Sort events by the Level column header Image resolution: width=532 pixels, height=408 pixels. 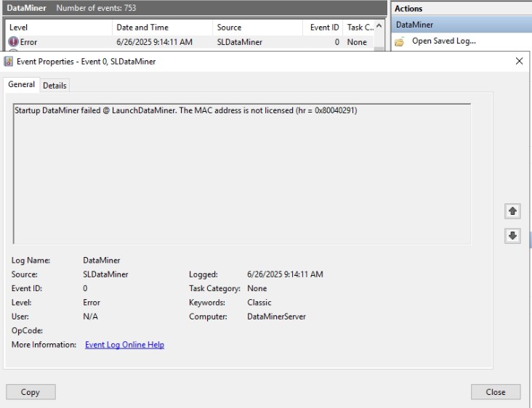(x=58, y=28)
